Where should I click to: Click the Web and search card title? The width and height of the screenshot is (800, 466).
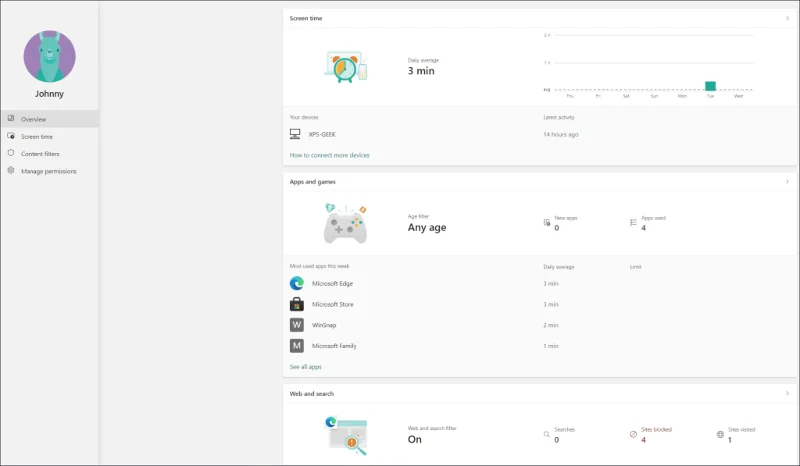tap(312, 394)
